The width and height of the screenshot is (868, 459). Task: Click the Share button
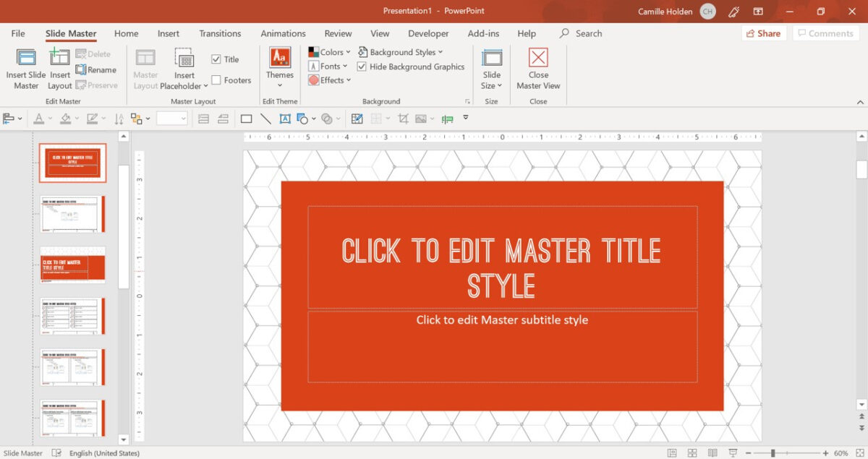763,33
